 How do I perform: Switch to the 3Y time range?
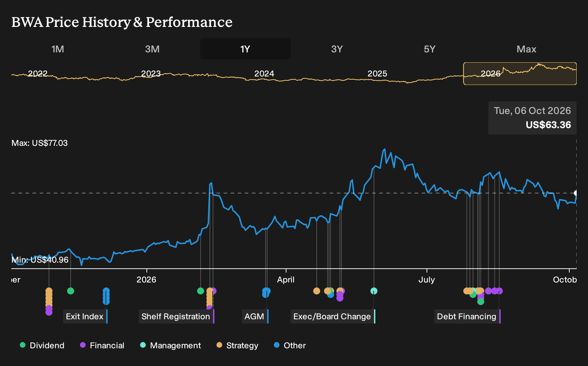[x=337, y=49]
